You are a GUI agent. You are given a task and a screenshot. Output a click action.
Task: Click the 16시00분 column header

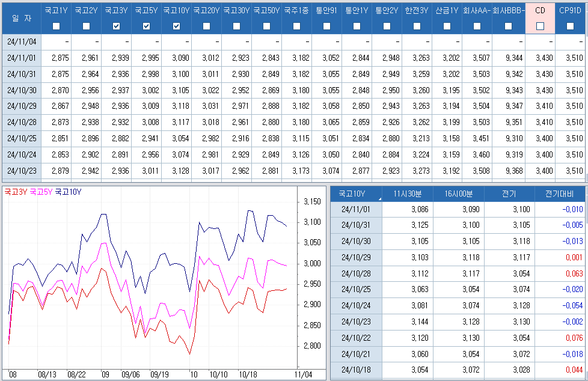tap(458, 194)
